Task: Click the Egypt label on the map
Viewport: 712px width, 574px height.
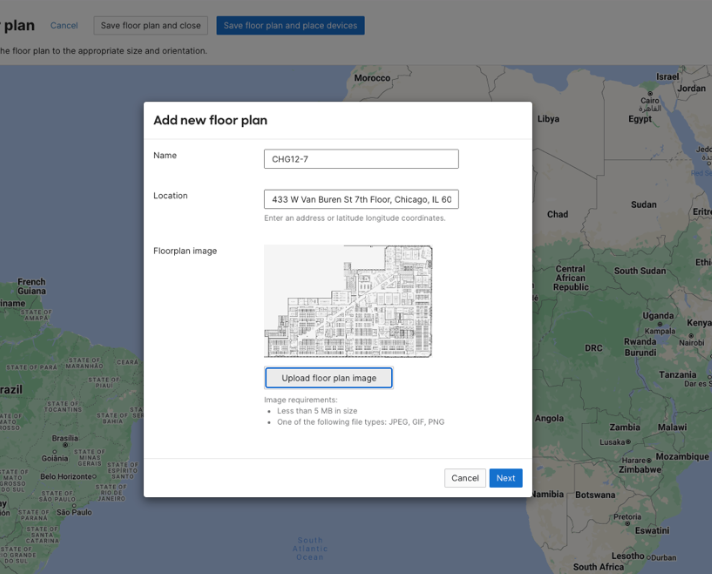Action: tap(640, 119)
